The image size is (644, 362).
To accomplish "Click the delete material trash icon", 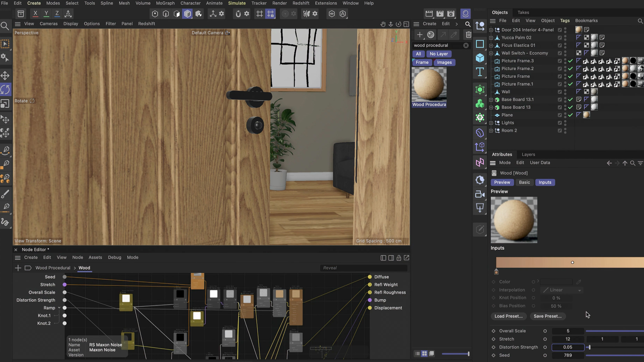I will (x=468, y=35).
